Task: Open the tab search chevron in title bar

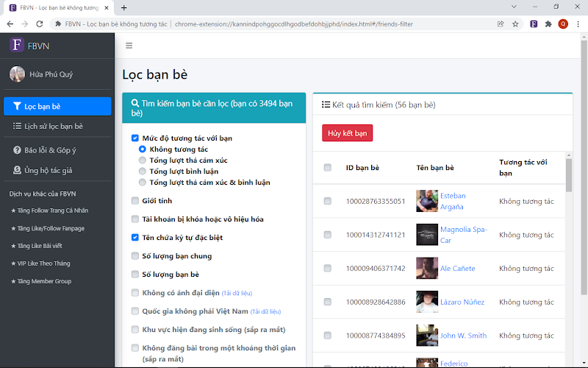Action: pyautogui.click(x=514, y=7)
